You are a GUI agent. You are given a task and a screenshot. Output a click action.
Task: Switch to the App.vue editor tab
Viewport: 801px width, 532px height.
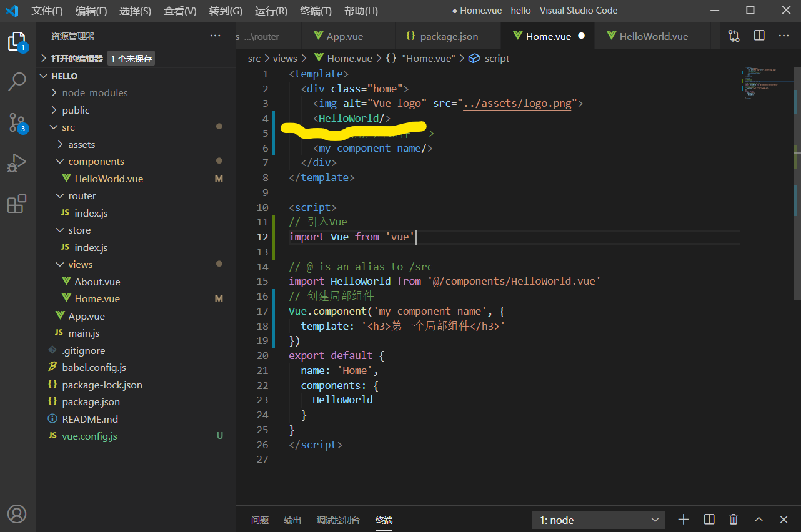point(347,36)
